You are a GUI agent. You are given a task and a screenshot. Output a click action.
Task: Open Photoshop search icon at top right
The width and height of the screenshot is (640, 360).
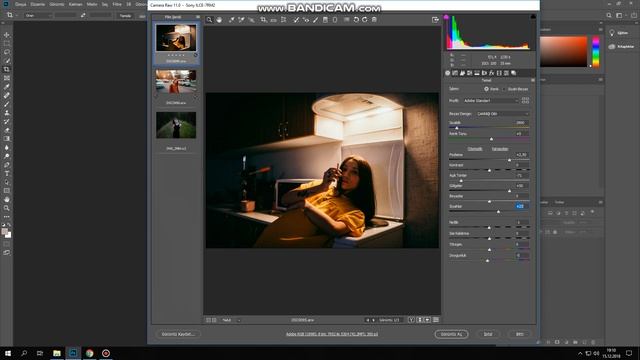(x=609, y=16)
